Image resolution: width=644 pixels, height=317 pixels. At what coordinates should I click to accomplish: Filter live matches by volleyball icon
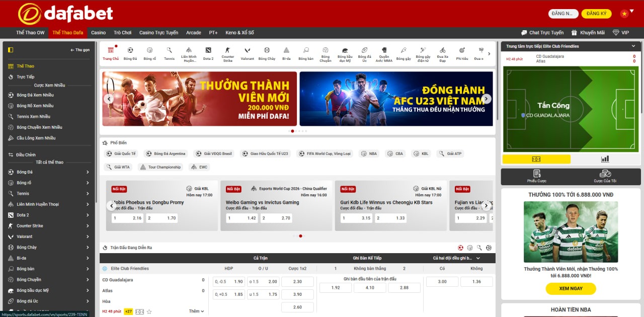pyautogui.click(x=489, y=248)
